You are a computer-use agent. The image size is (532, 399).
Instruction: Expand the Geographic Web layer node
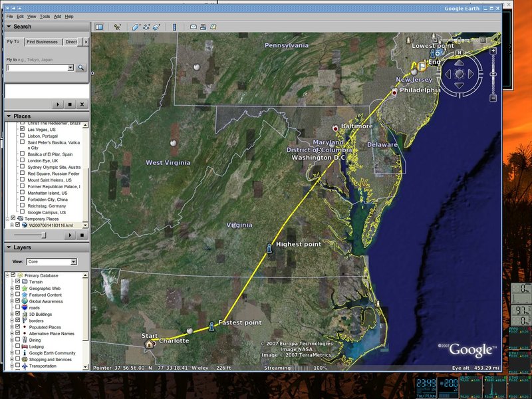[x=12, y=288]
